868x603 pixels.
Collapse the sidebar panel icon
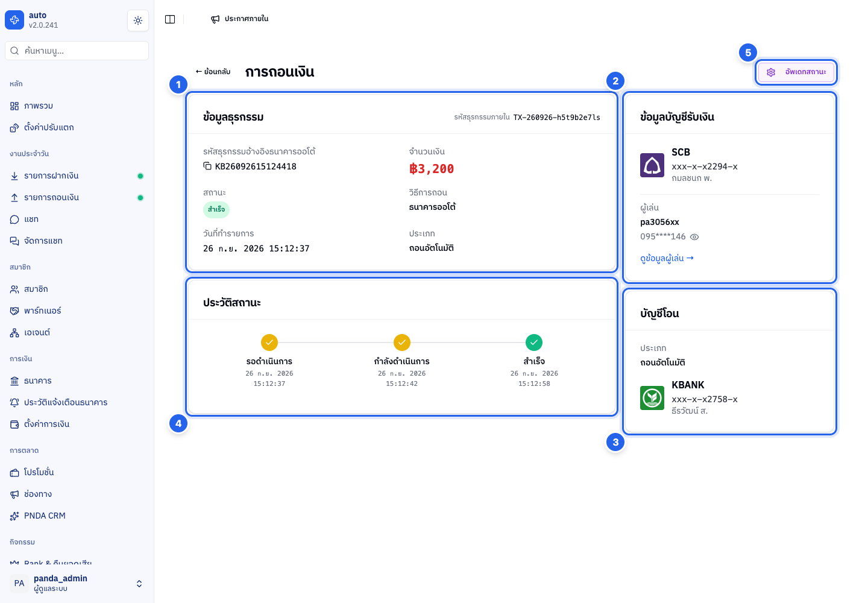click(x=170, y=19)
